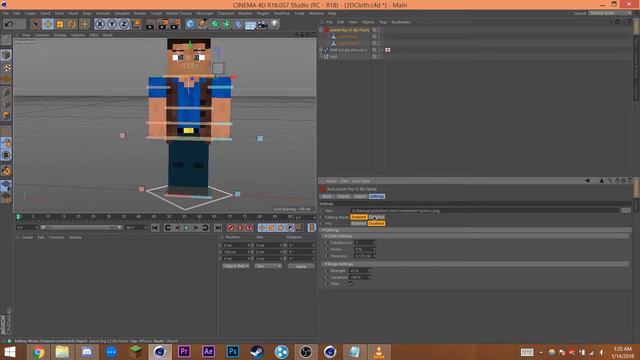Add a Camera object
The height and width of the screenshot is (360, 640).
(262, 24)
